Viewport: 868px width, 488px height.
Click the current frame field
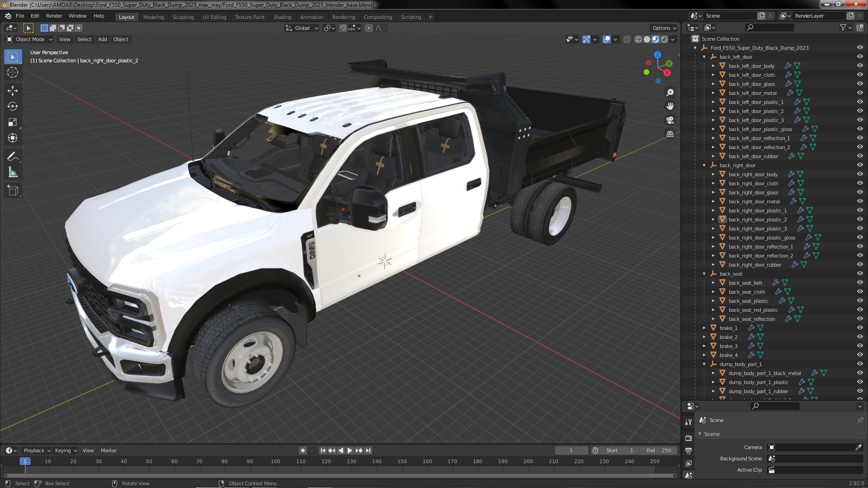click(x=571, y=450)
